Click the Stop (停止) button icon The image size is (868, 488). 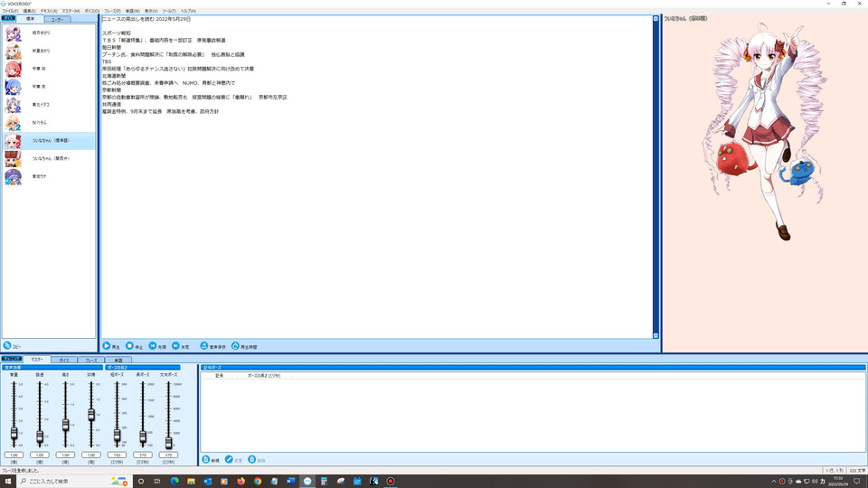(x=129, y=346)
